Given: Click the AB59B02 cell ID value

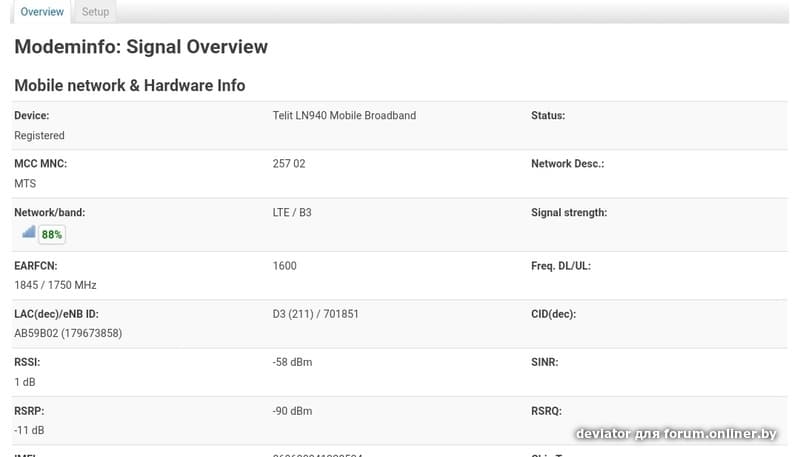Looking at the screenshot, I should [68, 334].
